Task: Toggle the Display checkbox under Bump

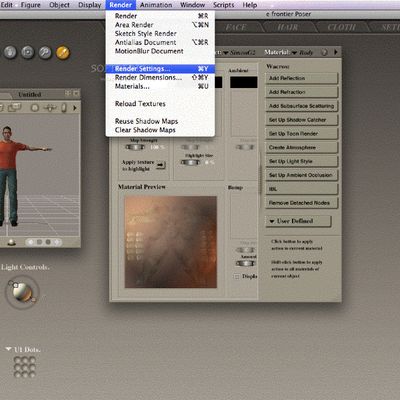Action: tap(237, 277)
